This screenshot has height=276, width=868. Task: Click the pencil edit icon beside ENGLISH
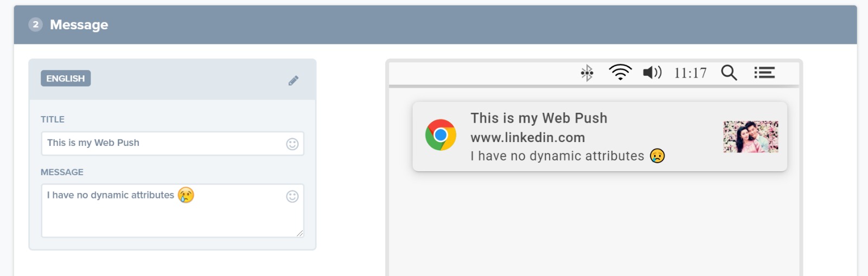(293, 81)
